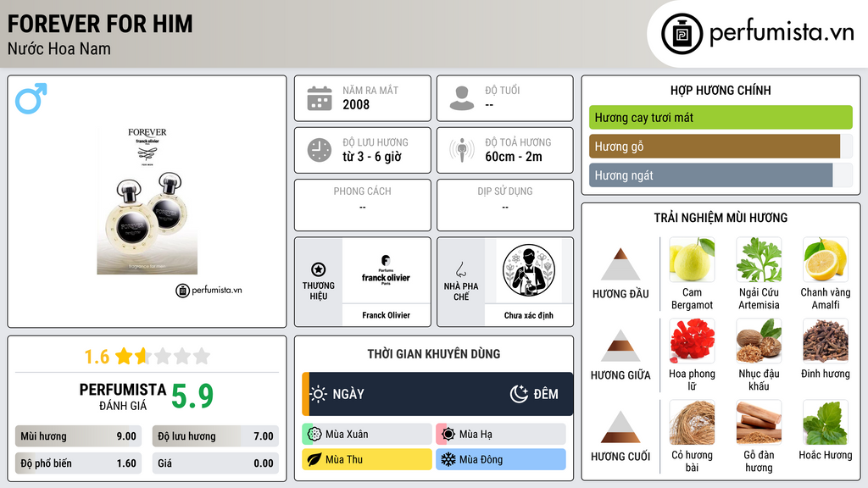Click the sillage icon beside Độ toả hương
The width and height of the screenshot is (868, 488).
pos(462,150)
